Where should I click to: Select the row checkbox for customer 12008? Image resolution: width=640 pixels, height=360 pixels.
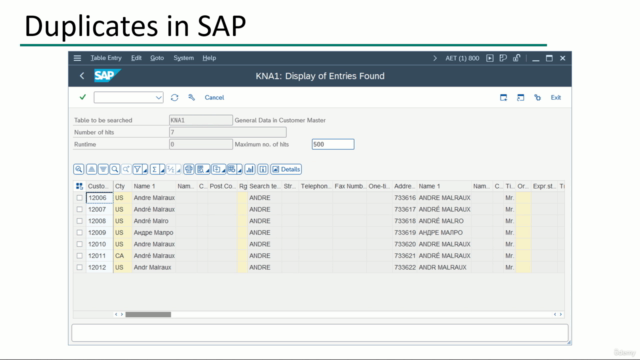click(79, 221)
